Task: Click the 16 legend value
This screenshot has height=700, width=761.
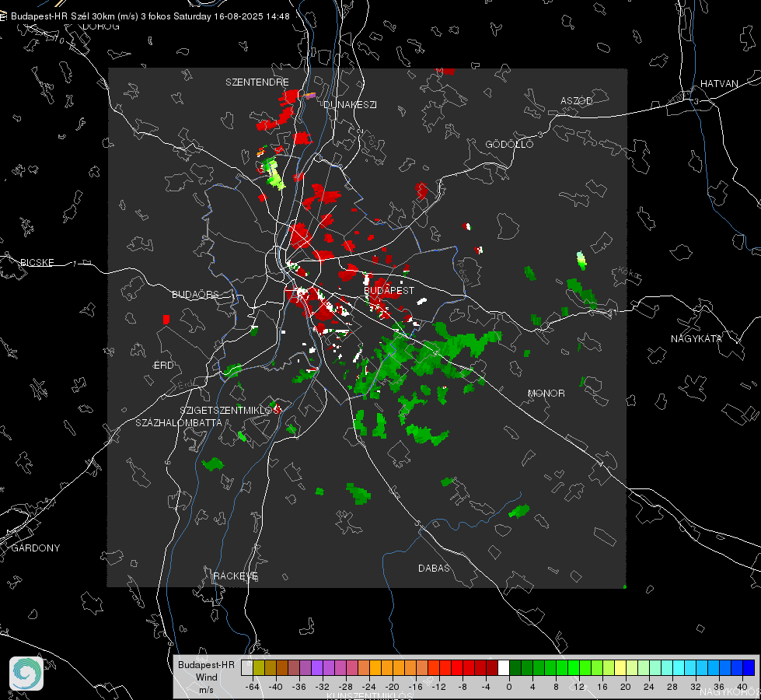Action: point(602,687)
